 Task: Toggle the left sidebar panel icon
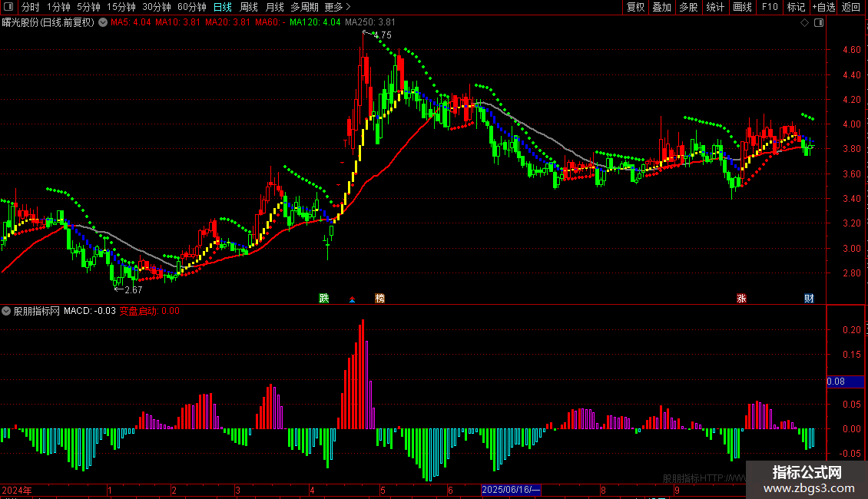click(x=8, y=7)
